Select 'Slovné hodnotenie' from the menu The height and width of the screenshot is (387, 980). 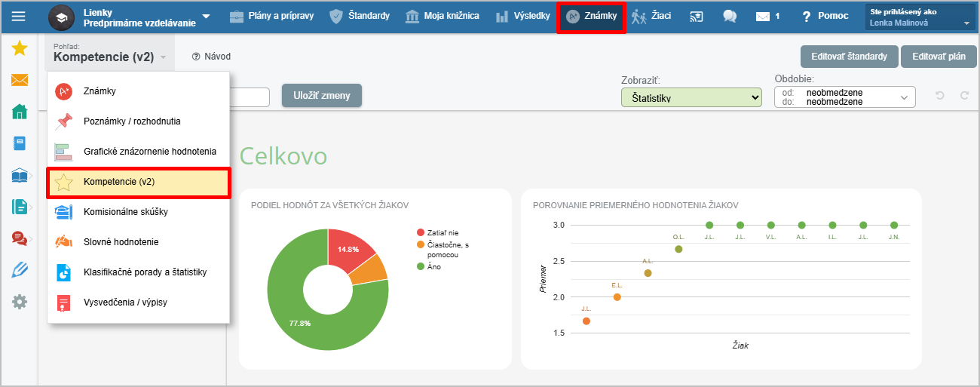(121, 242)
